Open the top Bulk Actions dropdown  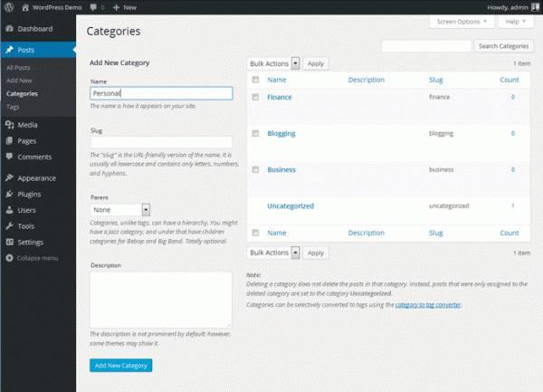[x=273, y=63]
